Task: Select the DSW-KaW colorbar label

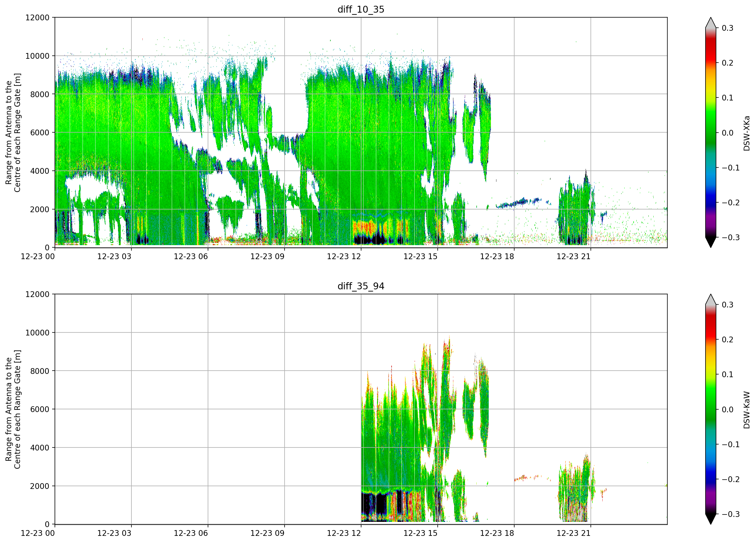Action: [747, 410]
